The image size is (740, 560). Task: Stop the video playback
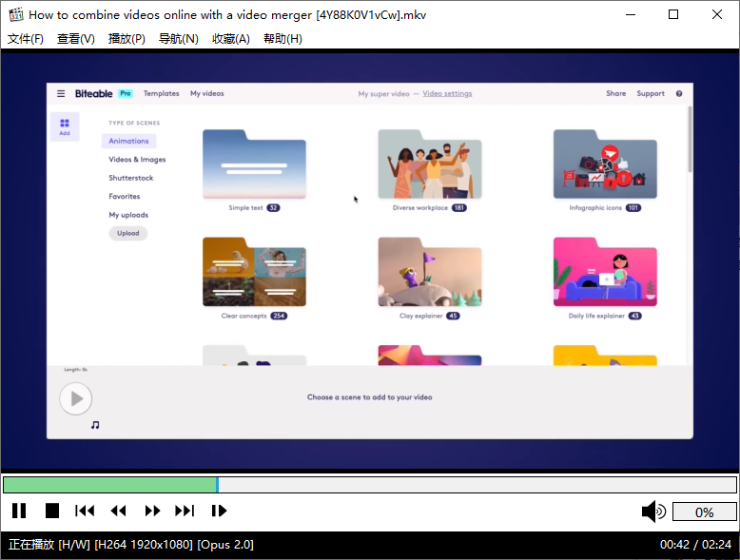pos(52,512)
